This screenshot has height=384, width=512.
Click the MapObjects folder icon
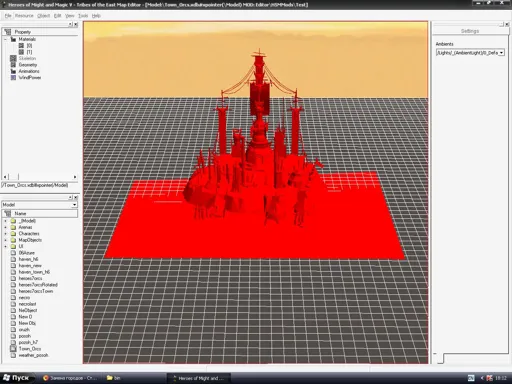(13, 240)
